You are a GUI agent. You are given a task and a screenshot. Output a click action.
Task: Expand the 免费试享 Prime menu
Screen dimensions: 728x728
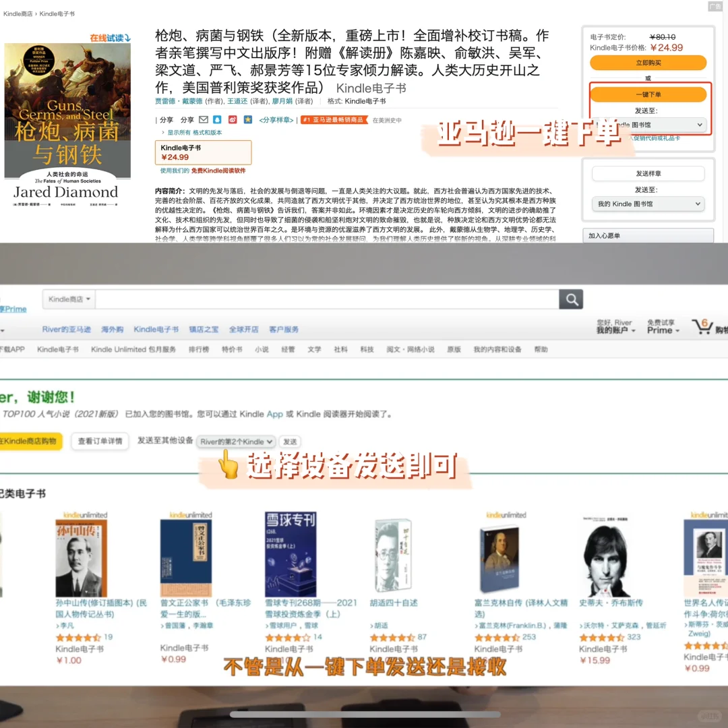[663, 326]
